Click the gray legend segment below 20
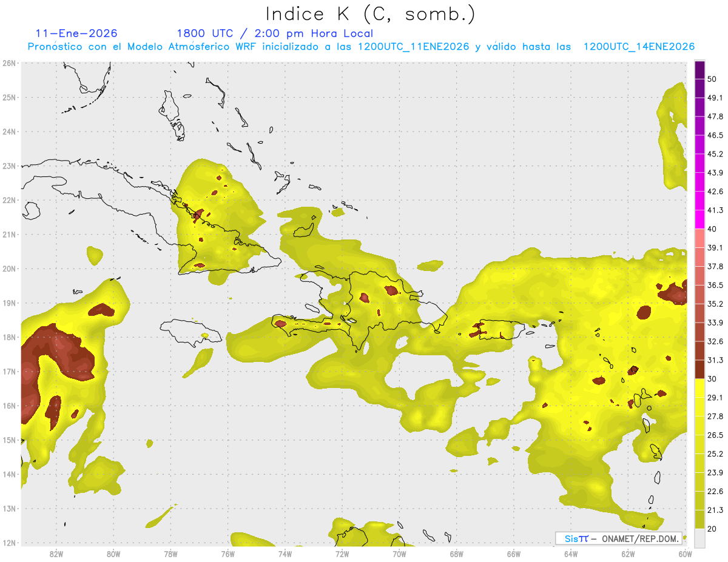Image resolution: width=728 pixels, height=562 pixels. [699, 538]
